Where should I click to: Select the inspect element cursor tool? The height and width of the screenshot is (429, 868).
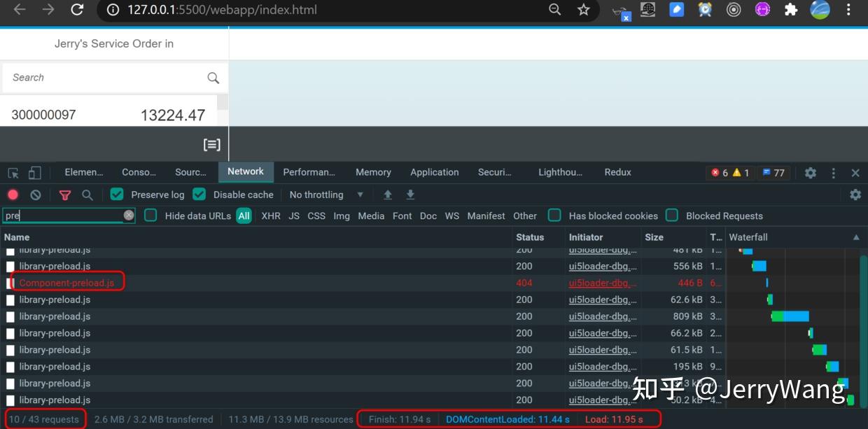tap(11, 171)
